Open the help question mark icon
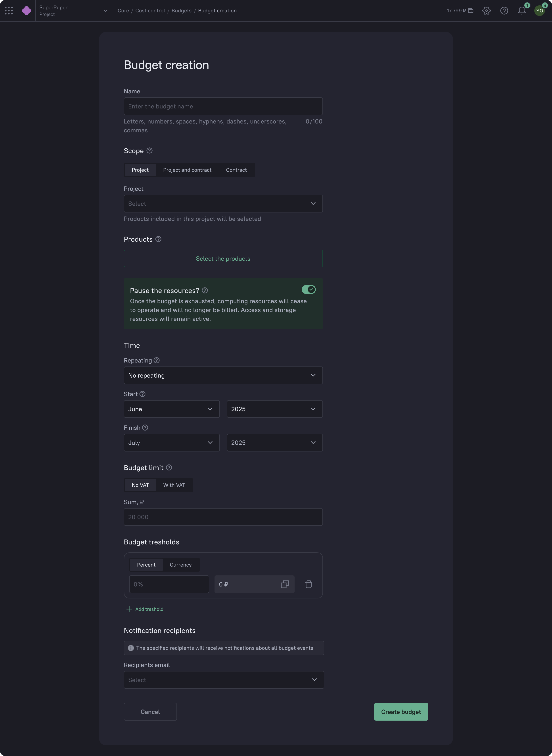 click(x=504, y=10)
